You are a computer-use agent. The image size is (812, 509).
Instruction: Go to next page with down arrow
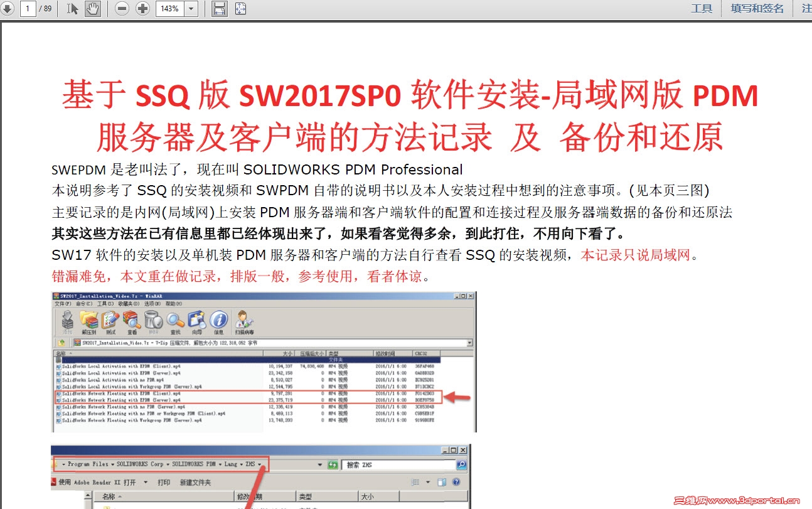point(6,9)
